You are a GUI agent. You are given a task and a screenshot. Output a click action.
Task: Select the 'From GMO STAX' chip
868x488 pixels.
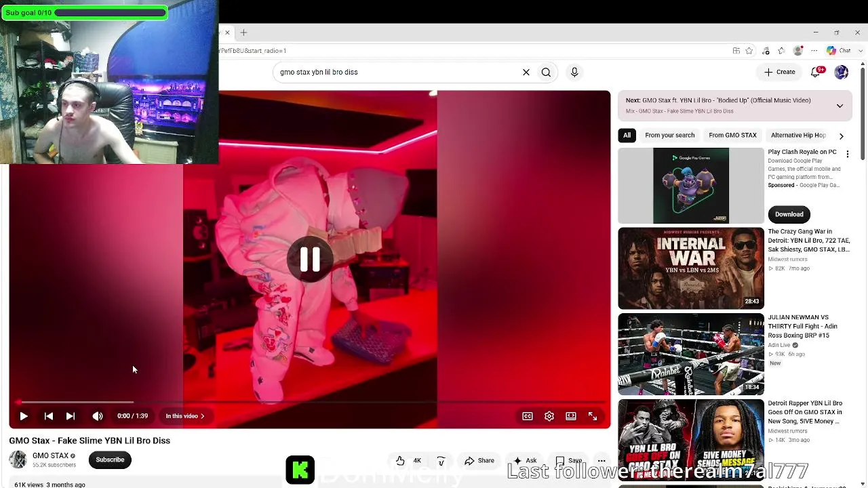click(732, 136)
